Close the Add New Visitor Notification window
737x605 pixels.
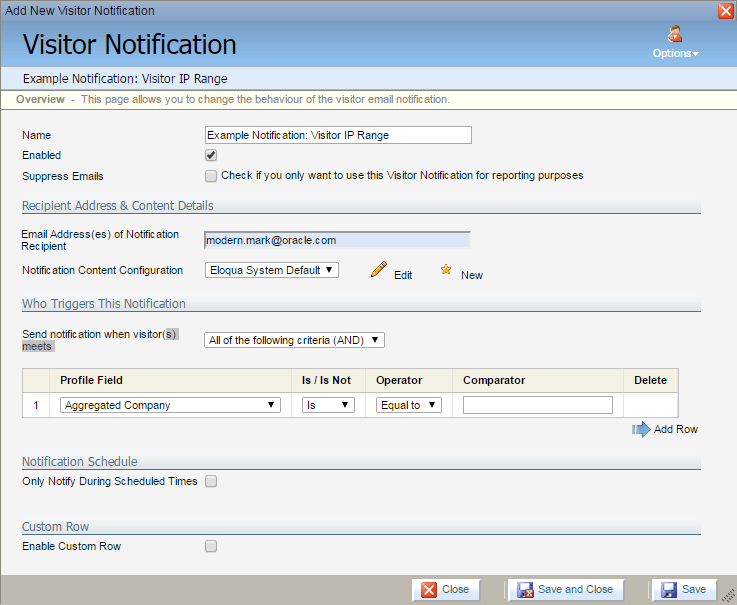[x=726, y=10]
